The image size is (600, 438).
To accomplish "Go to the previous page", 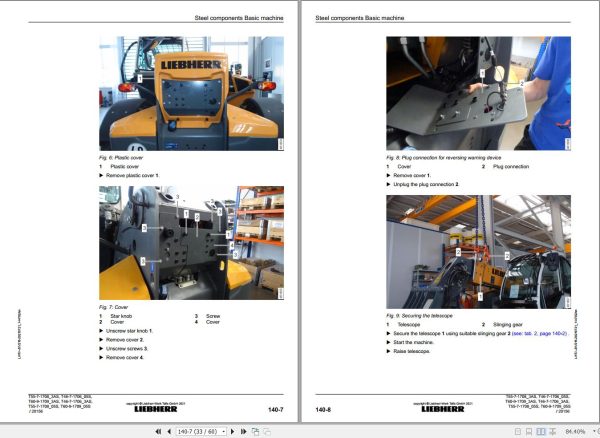I will 169,431.
